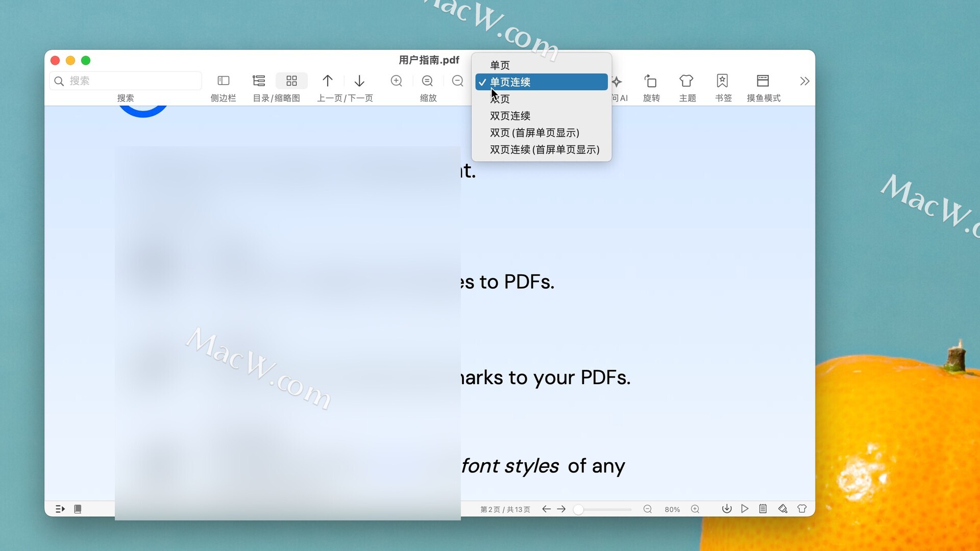Start slideshow with play icon

(745, 509)
